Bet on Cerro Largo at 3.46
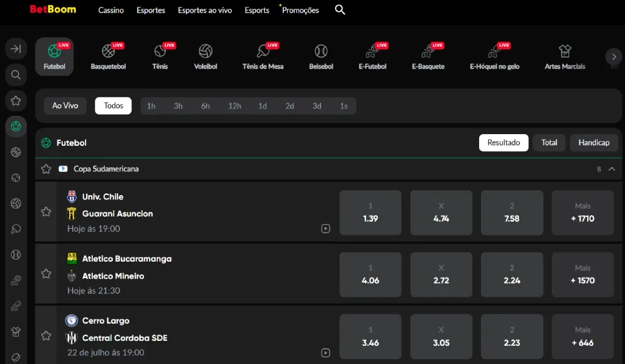Image resolution: width=625 pixels, height=364 pixels. point(370,337)
